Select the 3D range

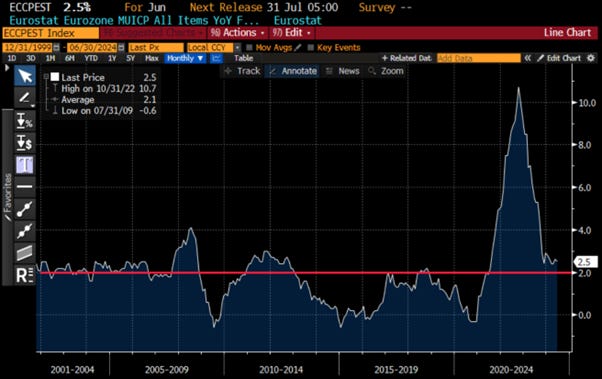point(30,58)
